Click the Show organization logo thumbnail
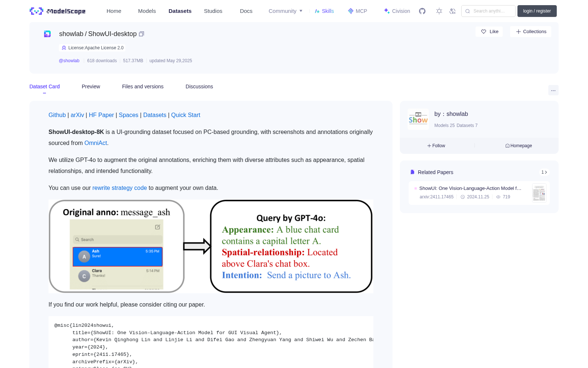Image resolution: width=588 pixels, height=368 pixels. coord(418,119)
